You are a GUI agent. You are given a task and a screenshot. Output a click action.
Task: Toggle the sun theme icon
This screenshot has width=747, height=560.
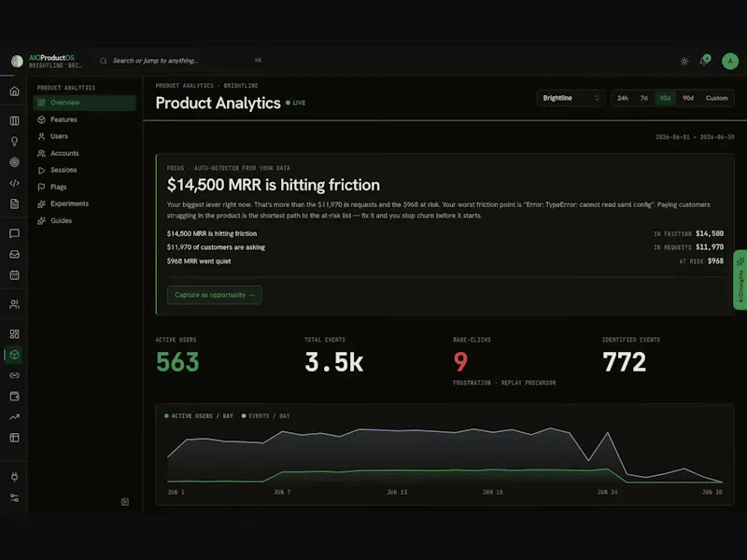tap(684, 62)
